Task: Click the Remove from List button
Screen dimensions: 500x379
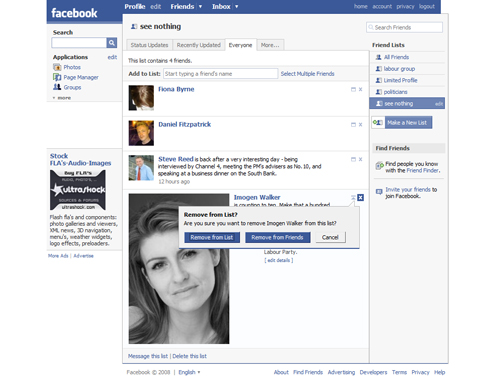Action: (x=212, y=237)
